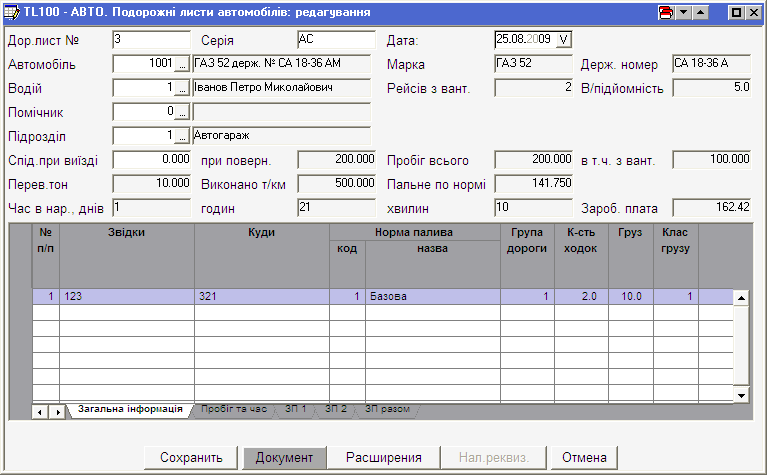Close the TL100 window

click(x=754, y=13)
